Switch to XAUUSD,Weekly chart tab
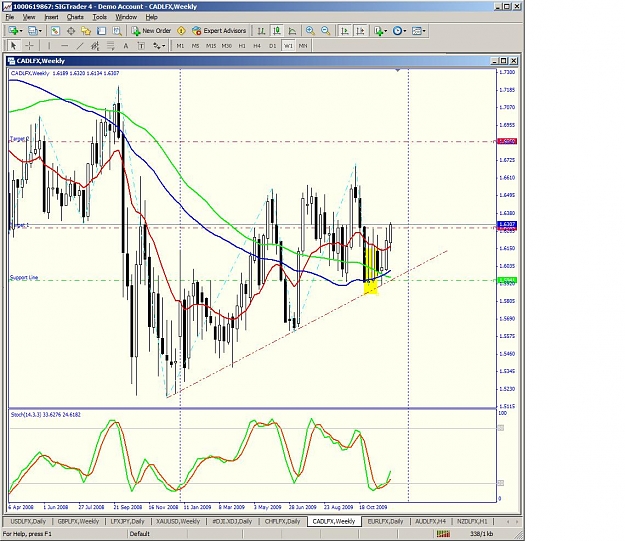Viewport: 625px width, 541px height. 178,521
